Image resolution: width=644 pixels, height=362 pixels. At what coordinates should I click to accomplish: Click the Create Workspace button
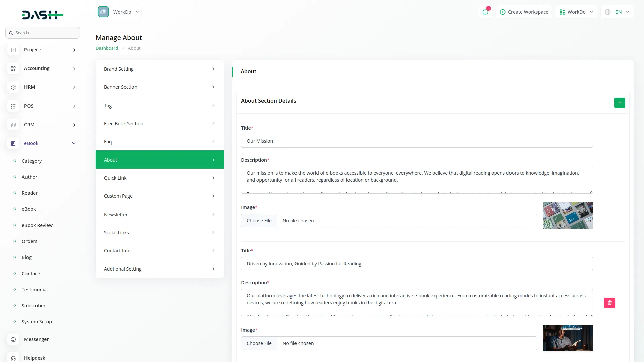524,12
